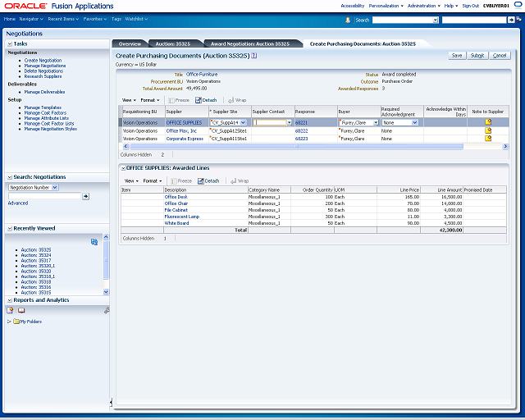Click Advanced search link
The image size is (525, 420).
point(18,203)
